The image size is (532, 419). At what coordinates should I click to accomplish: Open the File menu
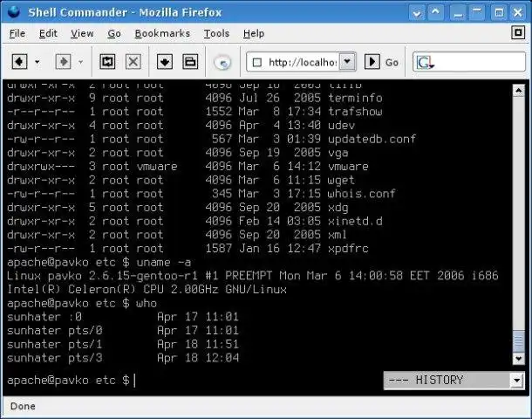point(17,33)
